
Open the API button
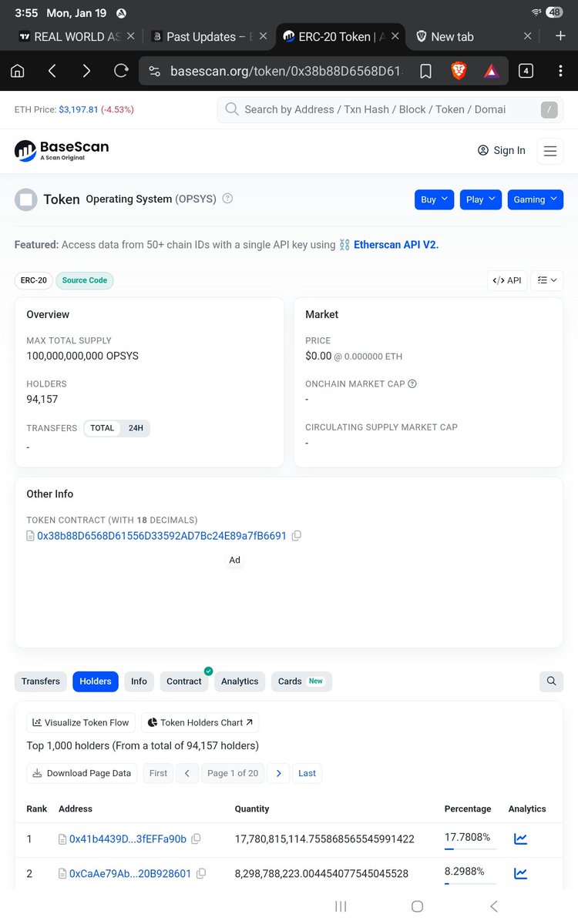pos(507,280)
